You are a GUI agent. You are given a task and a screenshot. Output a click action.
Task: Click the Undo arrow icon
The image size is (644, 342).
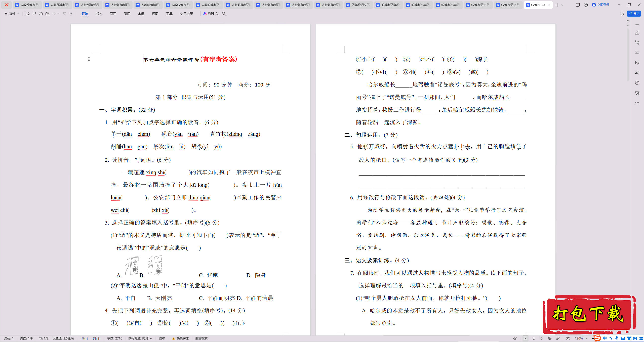tap(54, 14)
